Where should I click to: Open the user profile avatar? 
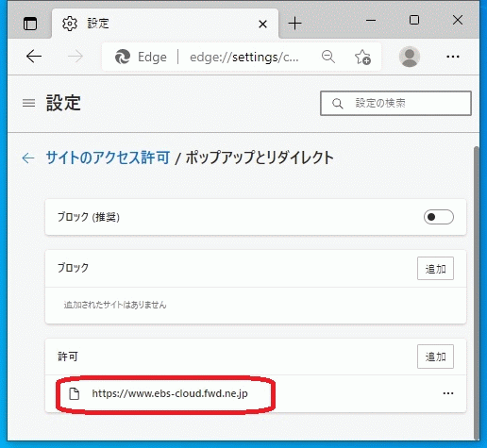(410, 57)
